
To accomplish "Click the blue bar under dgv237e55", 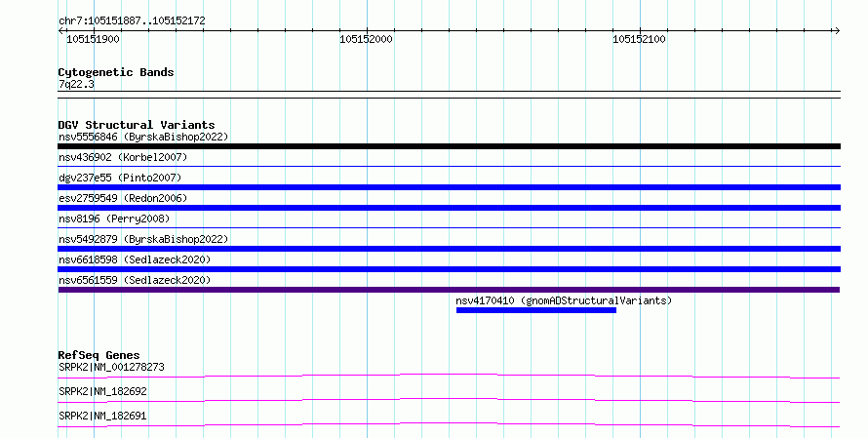I will [449, 187].
